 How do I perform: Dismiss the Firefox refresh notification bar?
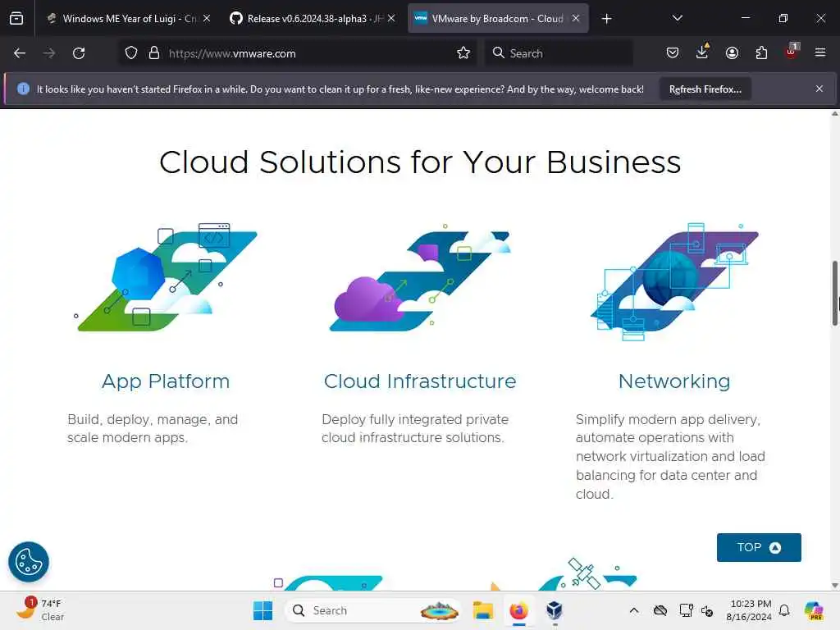pos(819,89)
